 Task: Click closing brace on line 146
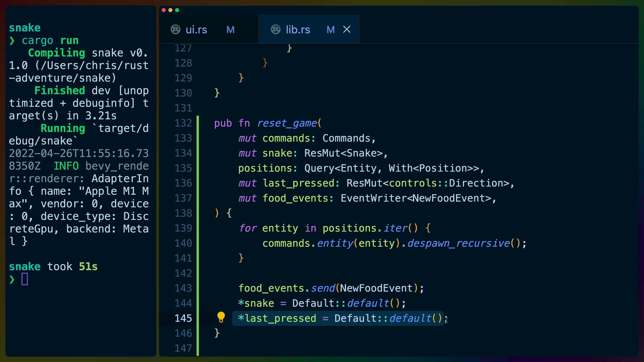tap(217, 333)
